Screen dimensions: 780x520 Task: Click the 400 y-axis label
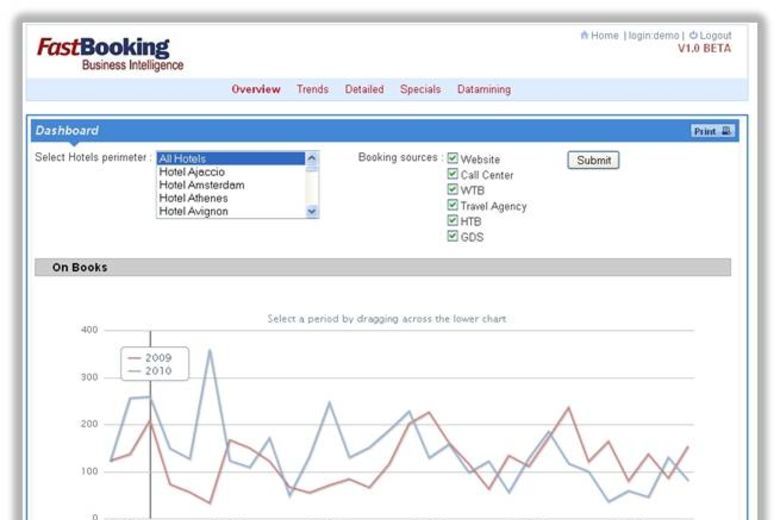[x=90, y=330]
